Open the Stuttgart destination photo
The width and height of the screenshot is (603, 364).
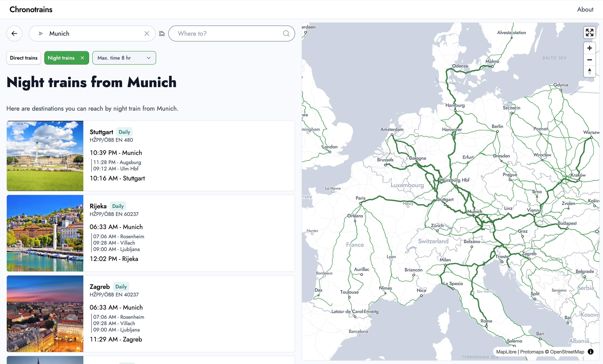(45, 156)
